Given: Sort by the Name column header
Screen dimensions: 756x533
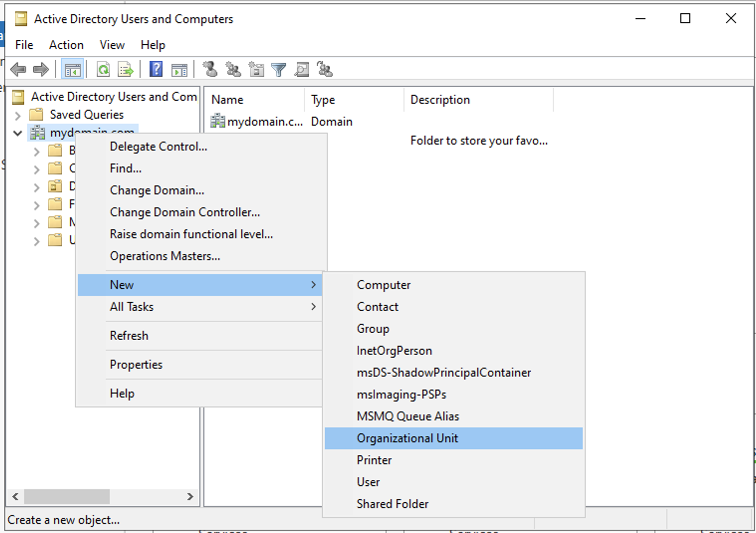Looking at the screenshot, I should point(254,100).
